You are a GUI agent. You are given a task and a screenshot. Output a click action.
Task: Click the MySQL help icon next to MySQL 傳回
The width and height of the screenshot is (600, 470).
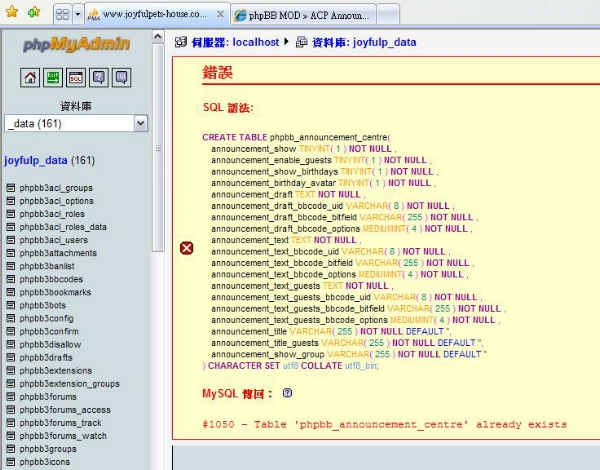tap(287, 393)
